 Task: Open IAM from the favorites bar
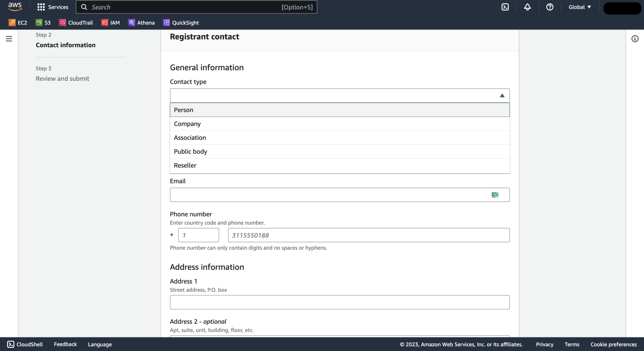coord(110,22)
